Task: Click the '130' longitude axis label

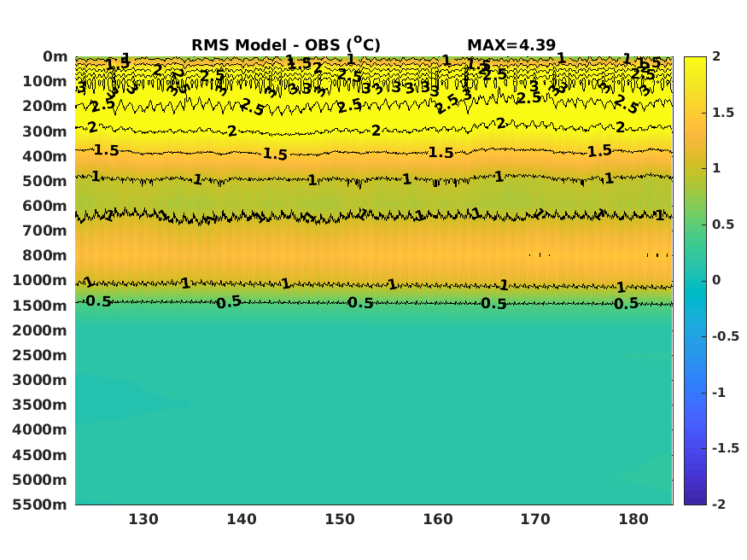Action: [x=143, y=519]
